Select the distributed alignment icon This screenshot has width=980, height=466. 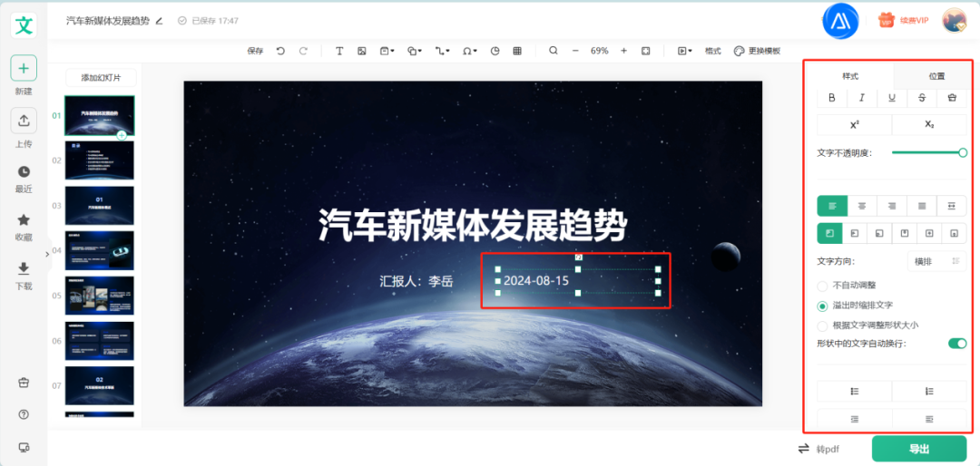point(951,206)
